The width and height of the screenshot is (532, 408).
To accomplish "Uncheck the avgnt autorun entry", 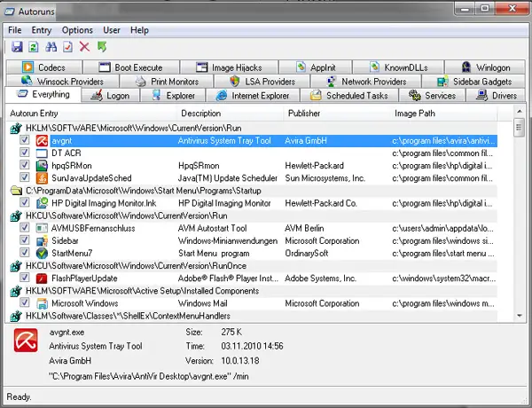I will pos(25,140).
